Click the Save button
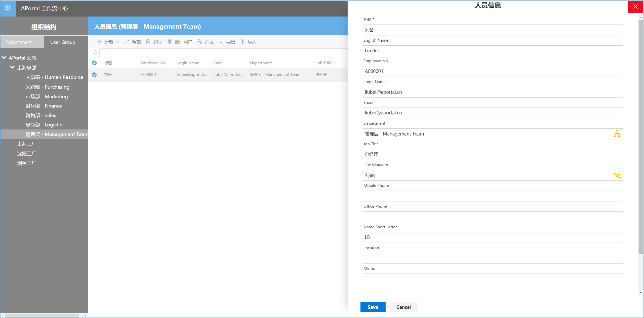Viewport: 644px width, 318px height. [x=373, y=307]
